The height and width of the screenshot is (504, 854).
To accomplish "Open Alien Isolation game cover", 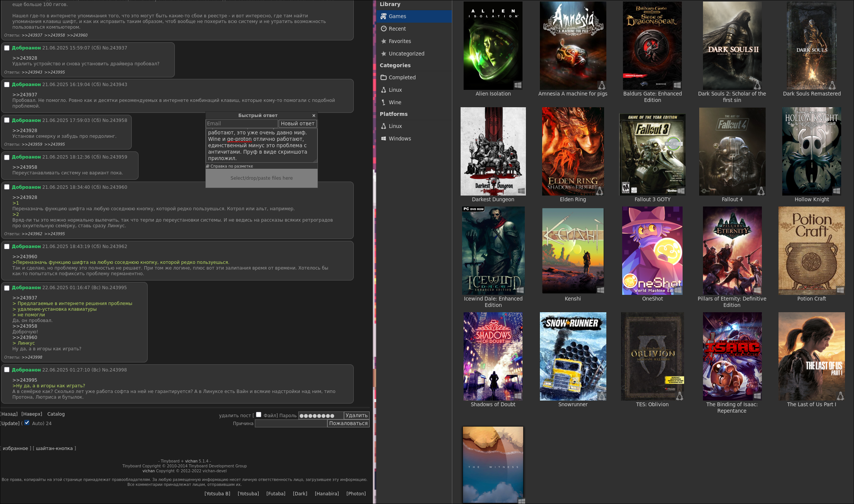I will coord(493,46).
